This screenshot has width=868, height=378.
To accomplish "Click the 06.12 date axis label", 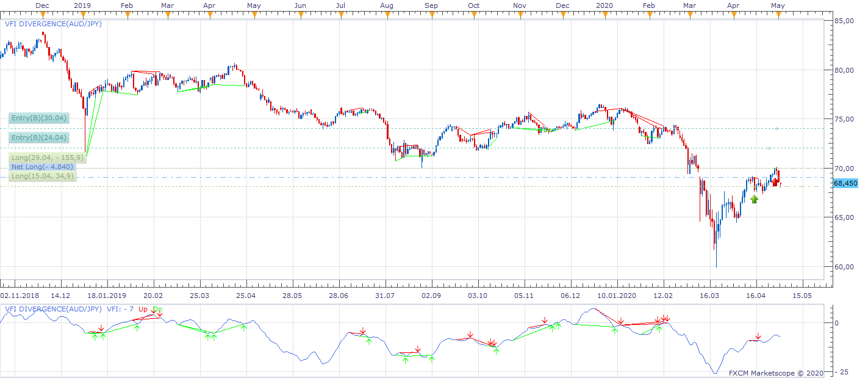I will (570, 296).
